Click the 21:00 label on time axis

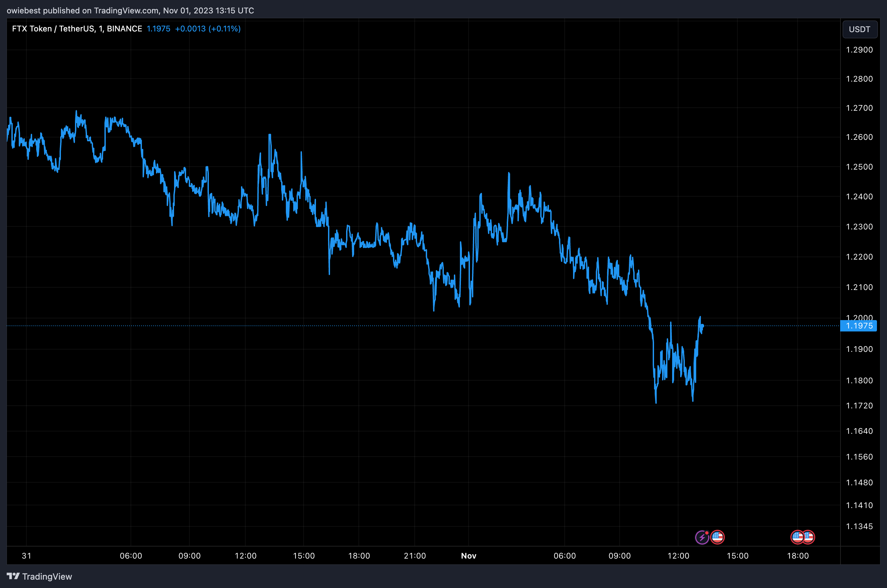pyautogui.click(x=415, y=556)
